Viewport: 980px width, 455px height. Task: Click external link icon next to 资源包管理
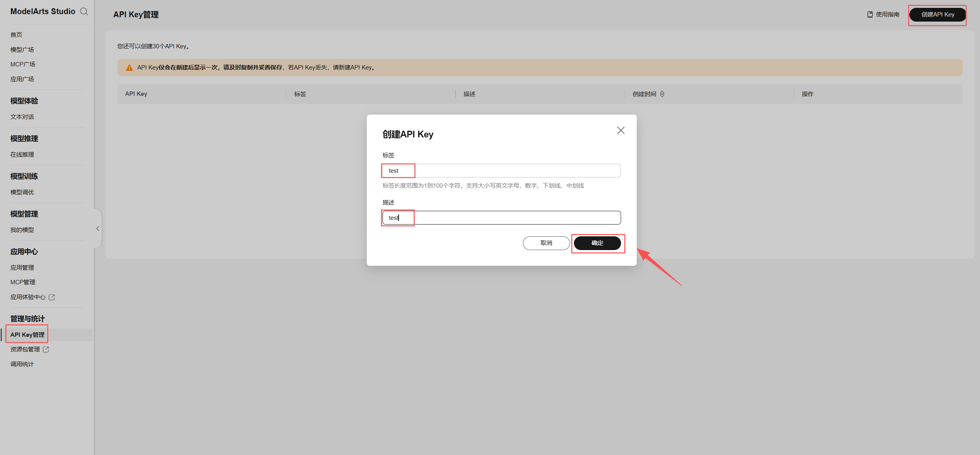[x=46, y=349]
